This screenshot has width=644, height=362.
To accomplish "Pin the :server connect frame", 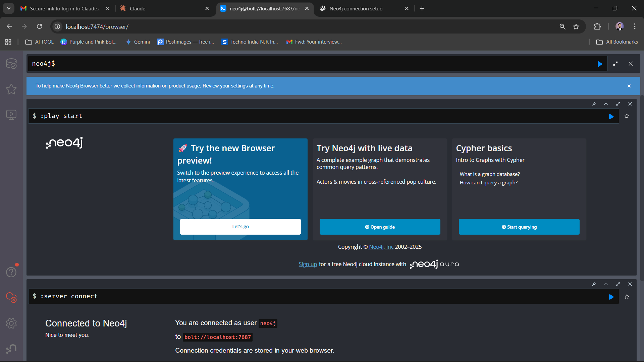I will [594, 284].
